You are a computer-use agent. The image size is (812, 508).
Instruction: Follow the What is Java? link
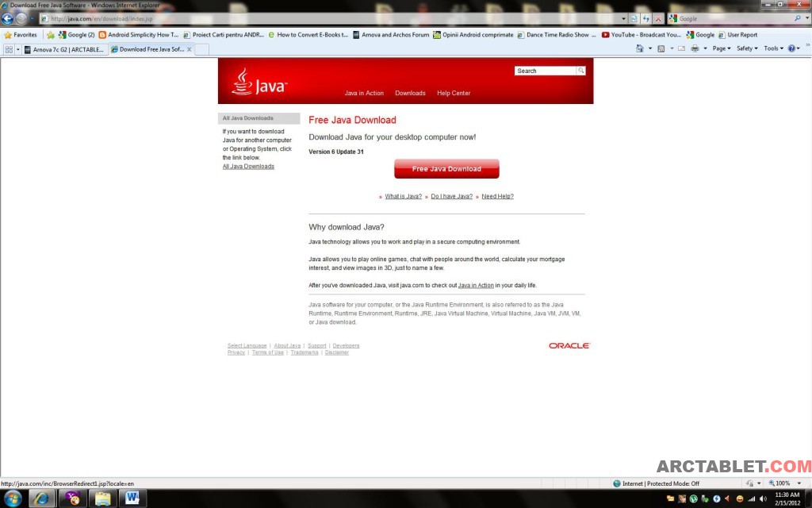click(403, 197)
